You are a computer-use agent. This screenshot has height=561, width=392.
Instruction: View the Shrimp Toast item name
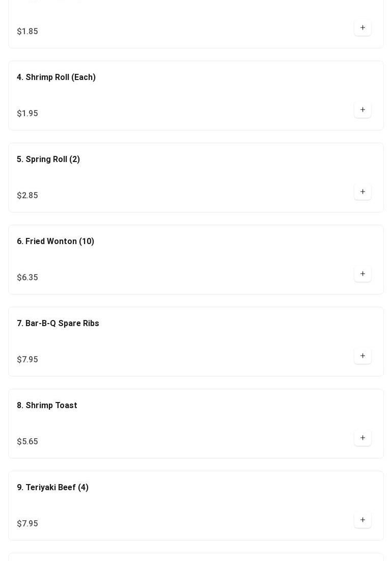(x=47, y=406)
